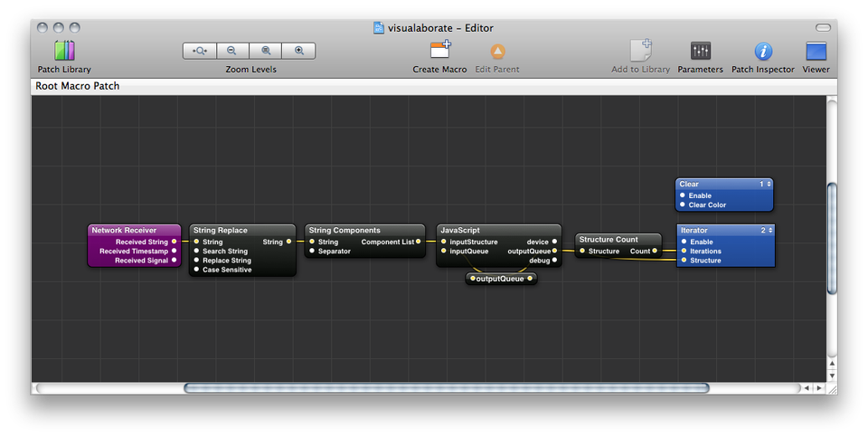Click the Replace String input port
The height and width of the screenshot is (437, 868).
(196, 260)
